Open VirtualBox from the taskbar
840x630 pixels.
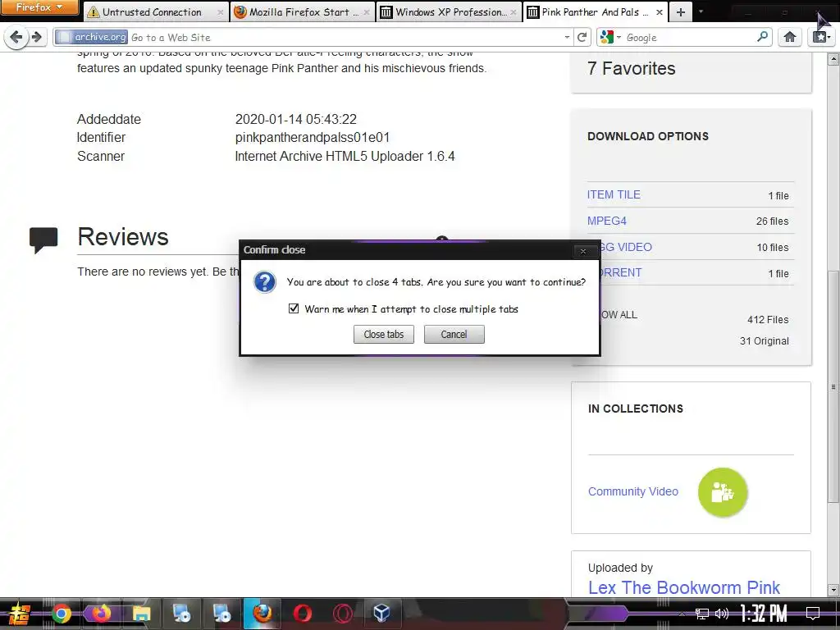coord(381,614)
